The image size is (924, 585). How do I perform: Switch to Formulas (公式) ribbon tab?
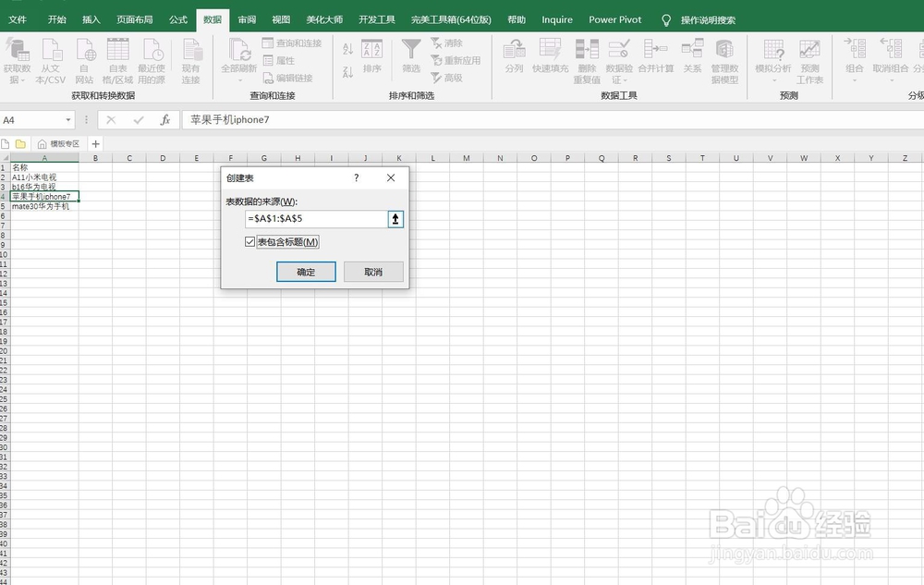pos(178,19)
